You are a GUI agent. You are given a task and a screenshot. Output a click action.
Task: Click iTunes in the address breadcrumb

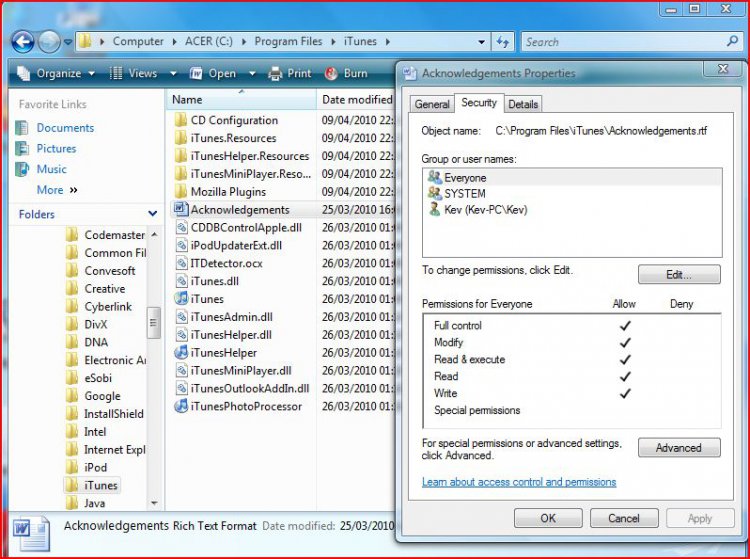360,42
